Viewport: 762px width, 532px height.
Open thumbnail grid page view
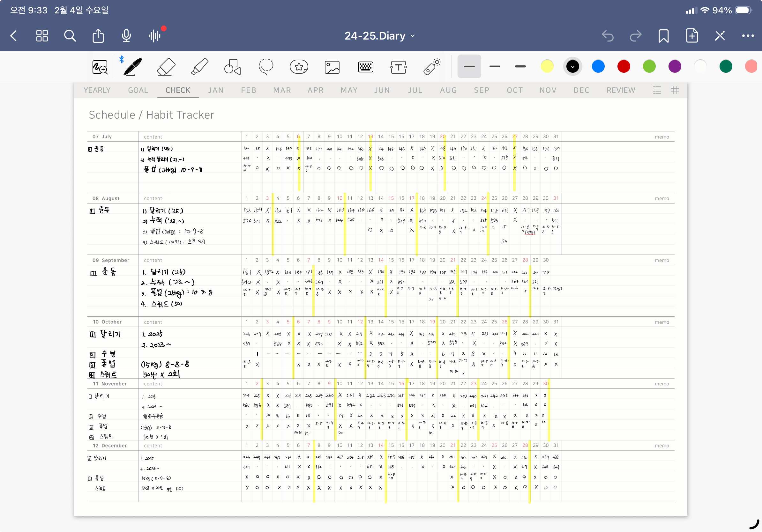click(x=42, y=35)
